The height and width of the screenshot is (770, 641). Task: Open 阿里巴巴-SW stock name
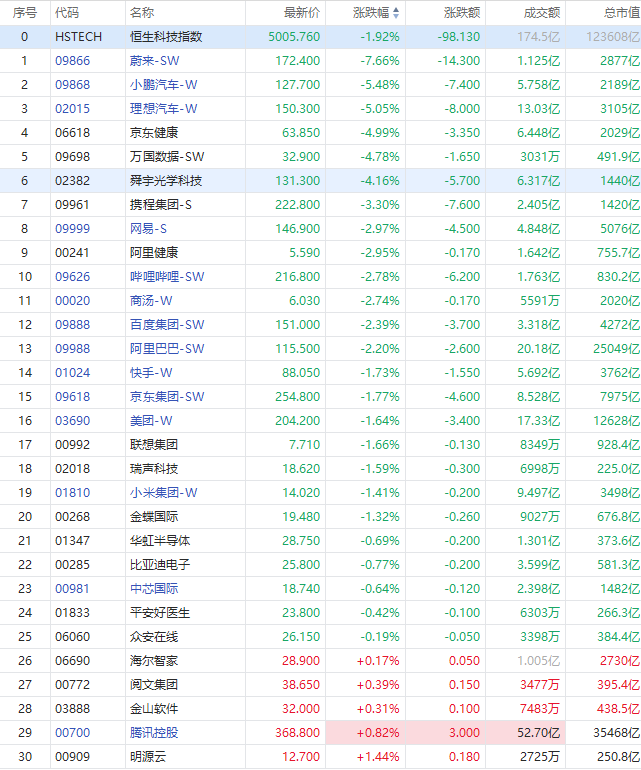[x=167, y=349]
